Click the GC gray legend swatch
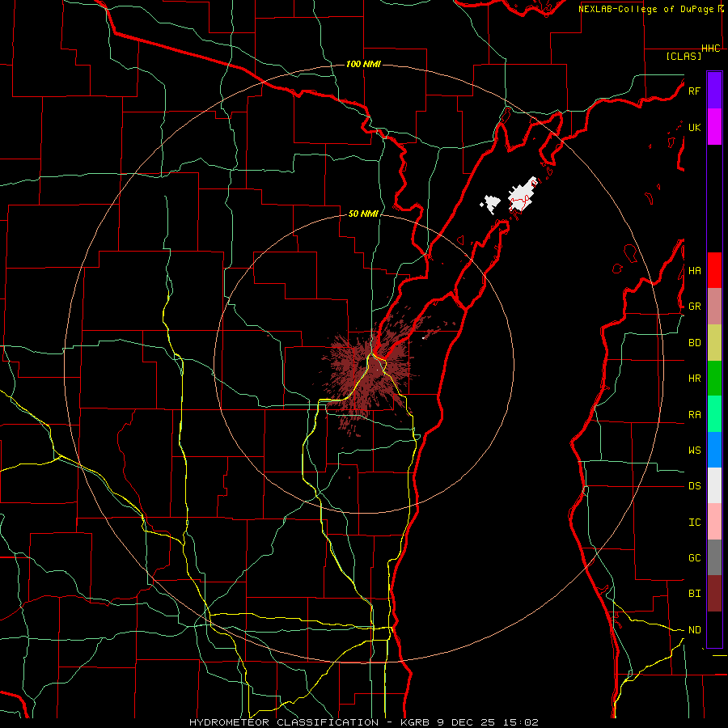This screenshot has height=728, width=728. pyautogui.click(x=714, y=557)
